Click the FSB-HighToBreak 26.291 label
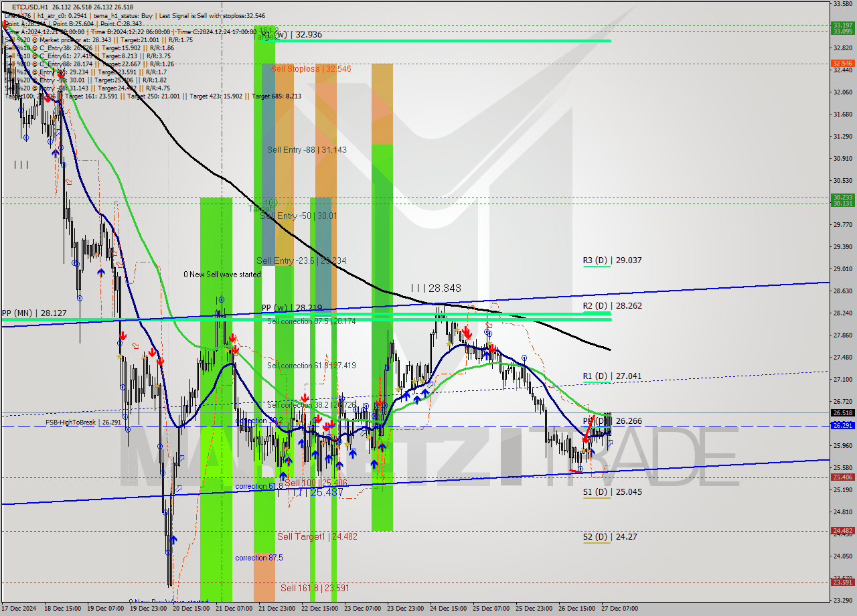Screen dimensions: 857x616 pyautogui.click(x=83, y=422)
